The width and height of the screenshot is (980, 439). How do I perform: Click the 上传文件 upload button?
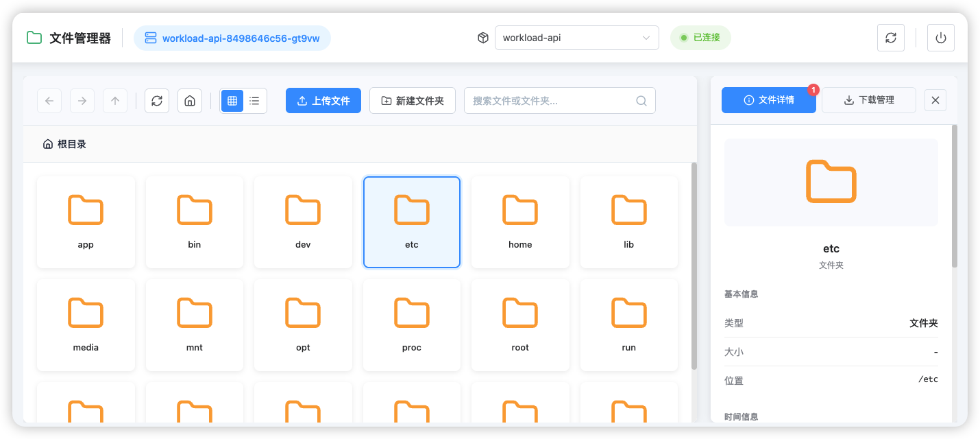click(323, 100)
